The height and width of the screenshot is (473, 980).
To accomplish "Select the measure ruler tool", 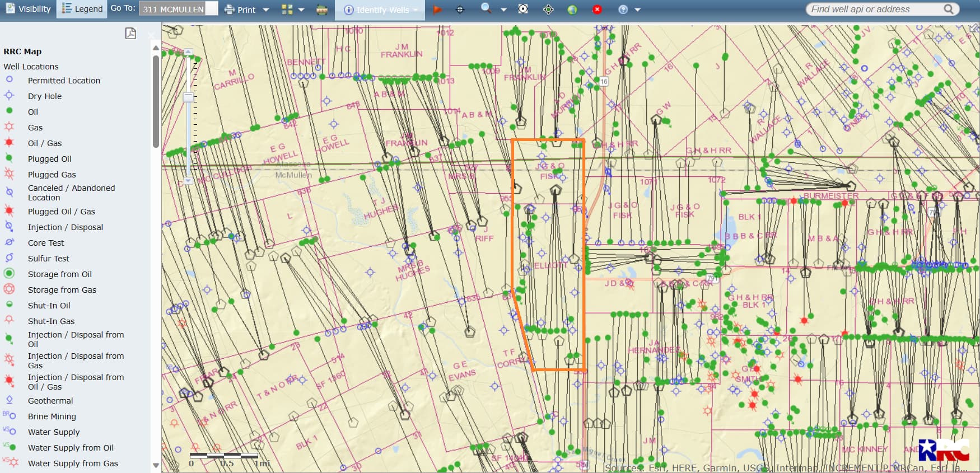I will pos(322,10).
